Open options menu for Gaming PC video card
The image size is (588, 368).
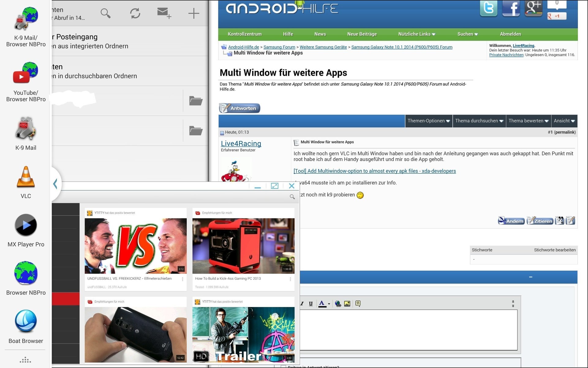tap(290, 279)
